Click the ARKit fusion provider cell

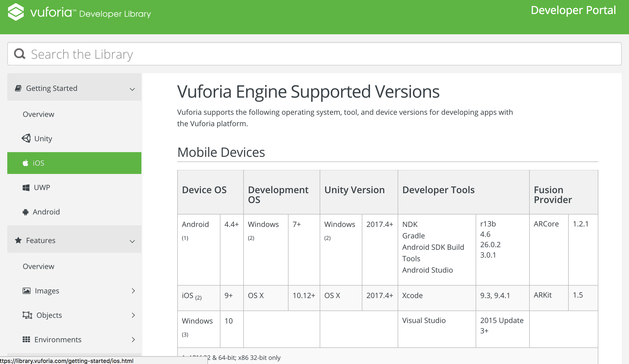click(x=549, y=298)
